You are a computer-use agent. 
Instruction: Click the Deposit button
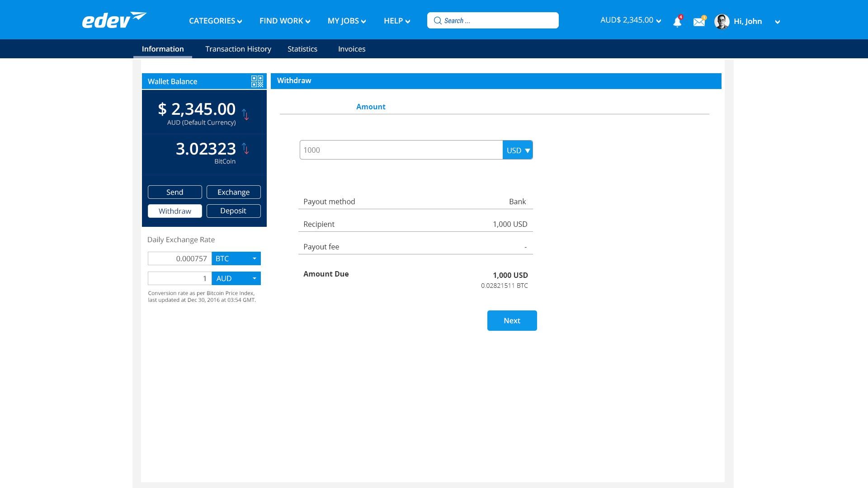pyautogui.click(x=233, y=211)
